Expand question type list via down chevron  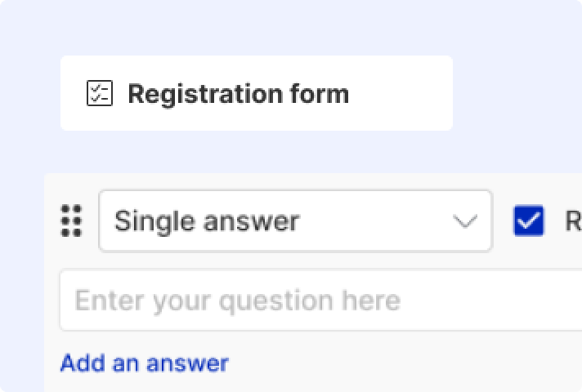click(x=465, y=221)
